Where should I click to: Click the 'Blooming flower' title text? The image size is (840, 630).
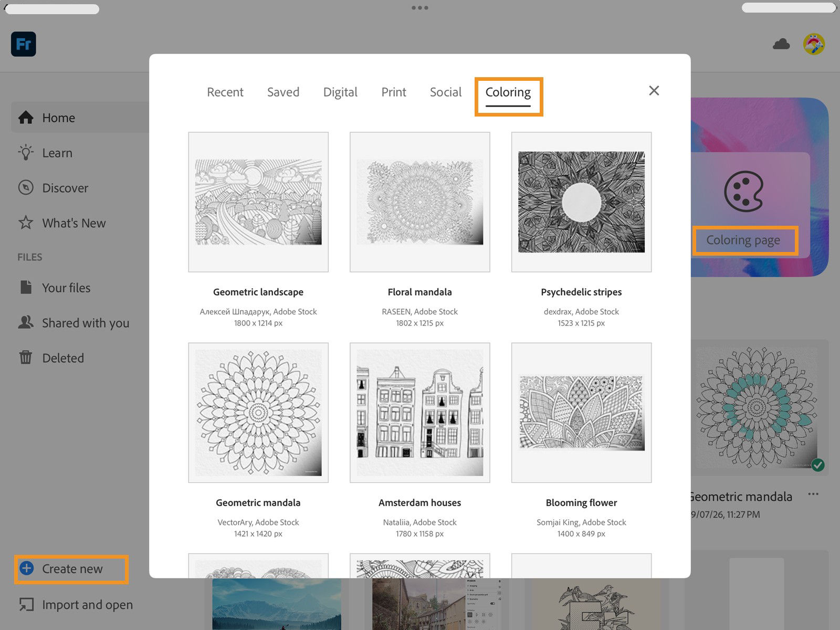click(x=581, y=502)
